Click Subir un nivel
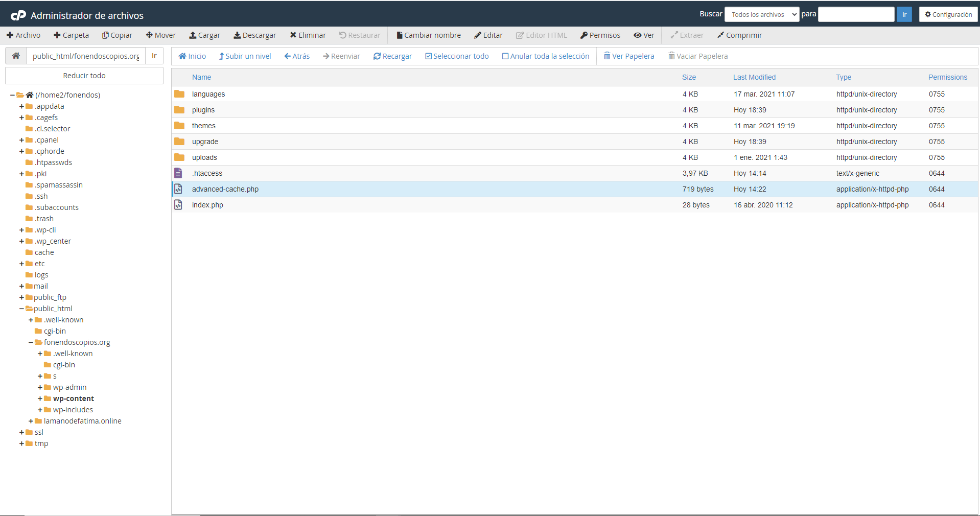 (245, 56)
